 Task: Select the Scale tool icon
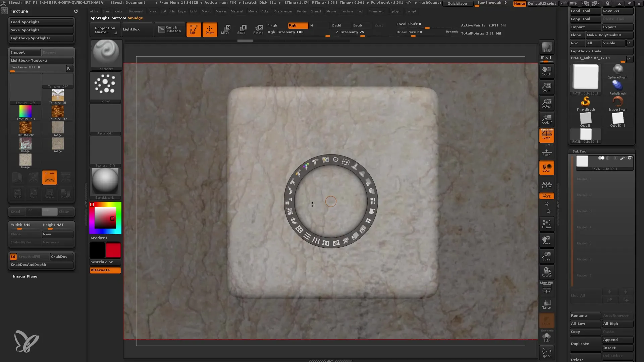click(x=241, y=28)
